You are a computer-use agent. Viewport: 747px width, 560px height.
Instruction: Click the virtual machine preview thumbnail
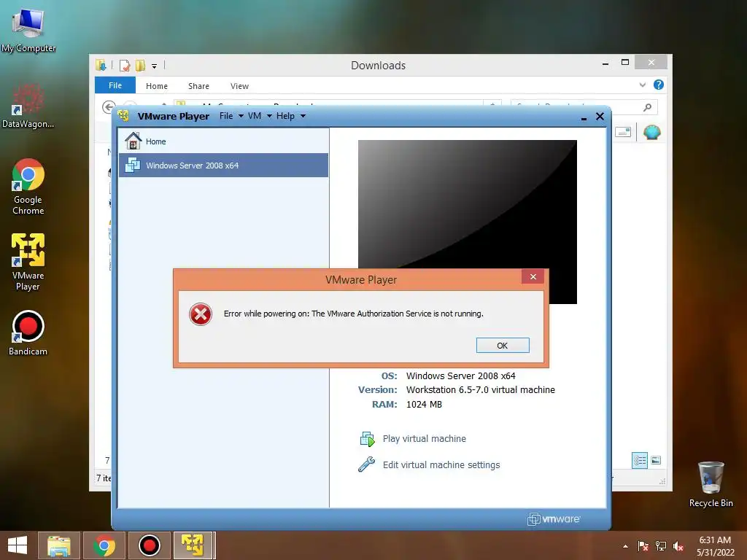click(x=468, y=204)
